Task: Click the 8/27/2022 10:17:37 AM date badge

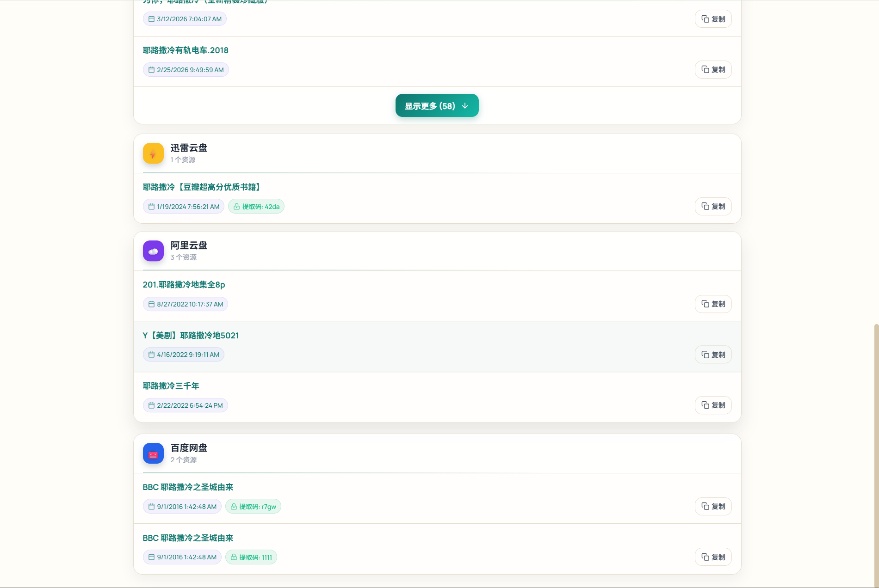Action: tap(186, 304)
